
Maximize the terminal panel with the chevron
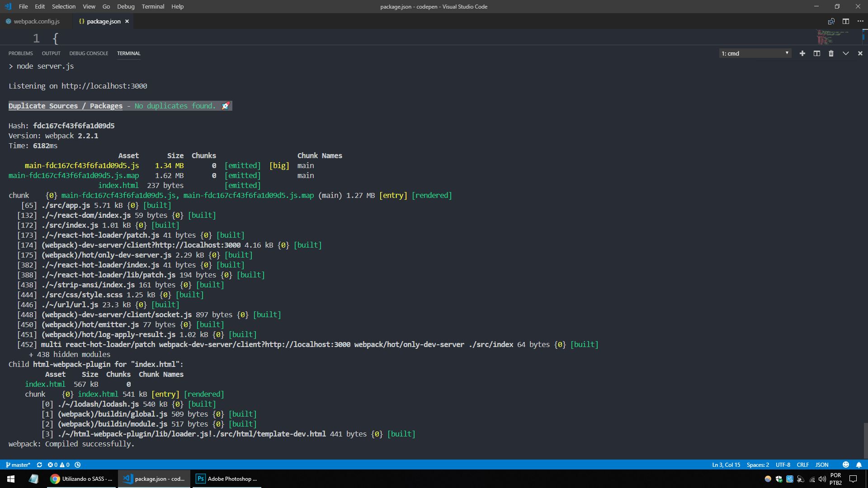coord(846,53)
